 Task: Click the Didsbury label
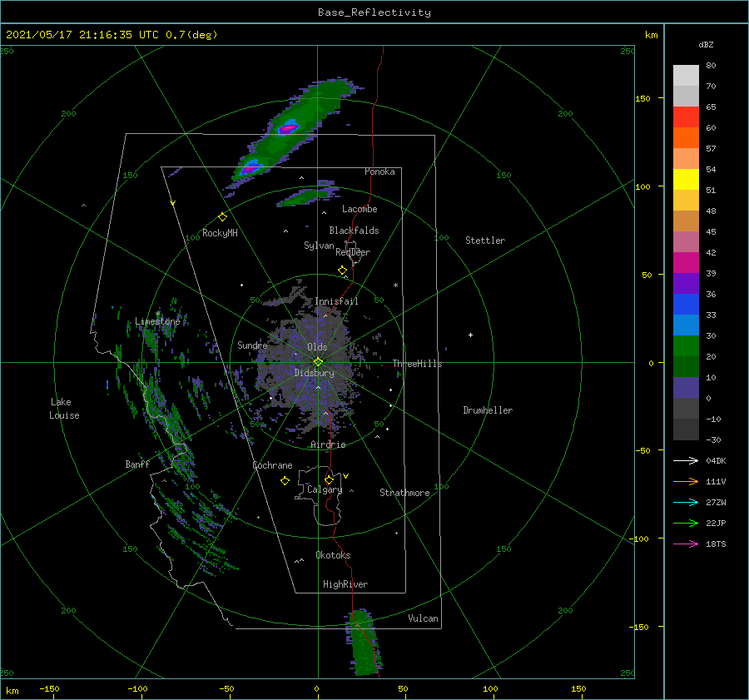coord(314,373)
